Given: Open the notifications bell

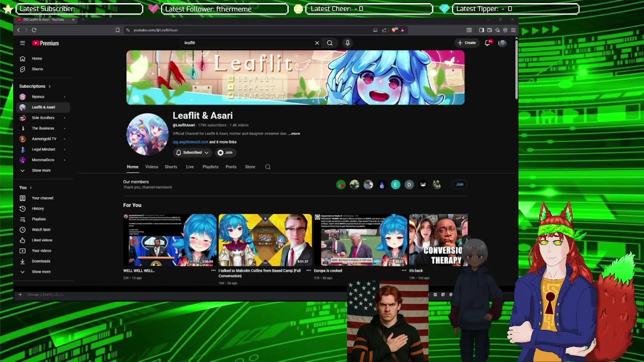Looking at the screenshot, I should (x=487, y=43).
